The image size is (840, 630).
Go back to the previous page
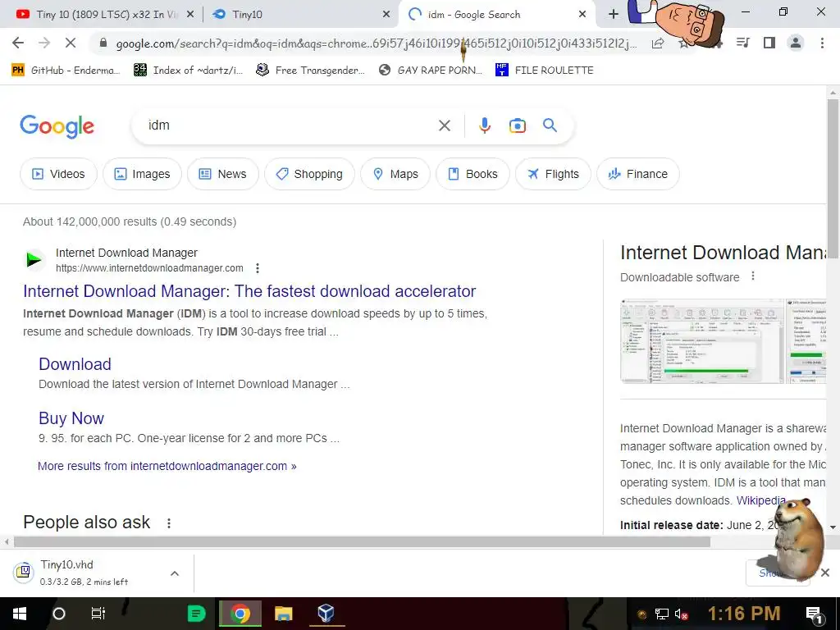tap(18, 43)
